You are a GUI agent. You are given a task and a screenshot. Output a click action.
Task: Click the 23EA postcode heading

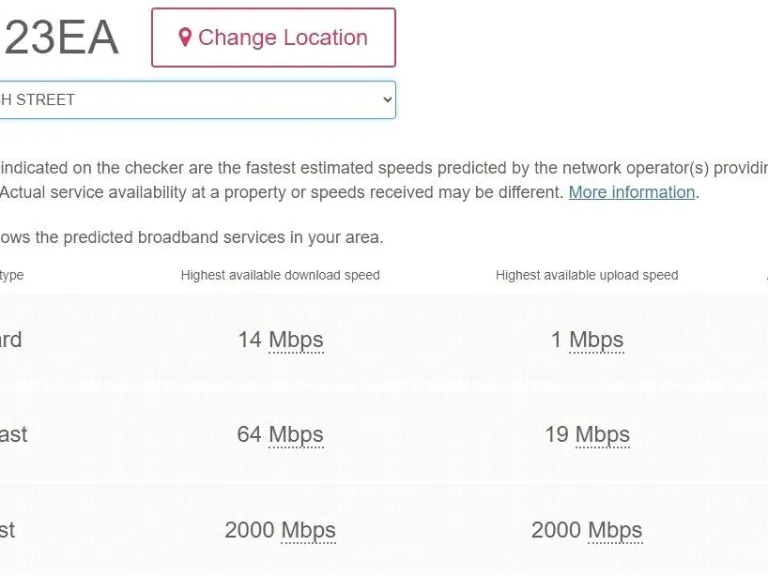60,38
